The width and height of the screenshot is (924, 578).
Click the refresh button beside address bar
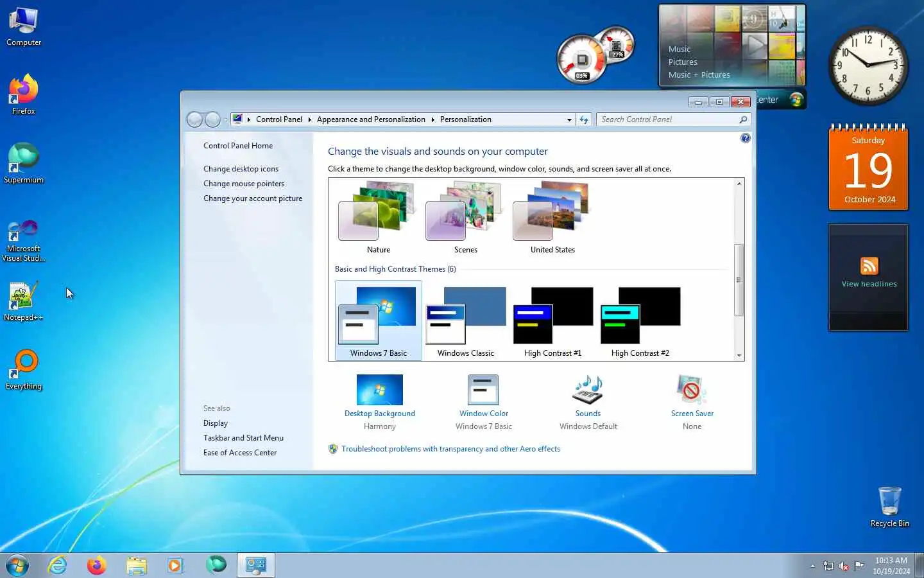pyautogui.click(x=583, y=119)
